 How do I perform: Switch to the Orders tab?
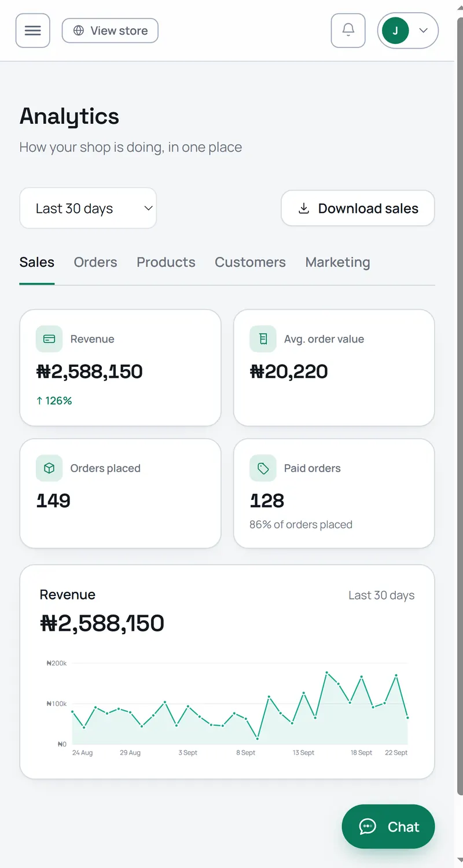pos(95,262)
